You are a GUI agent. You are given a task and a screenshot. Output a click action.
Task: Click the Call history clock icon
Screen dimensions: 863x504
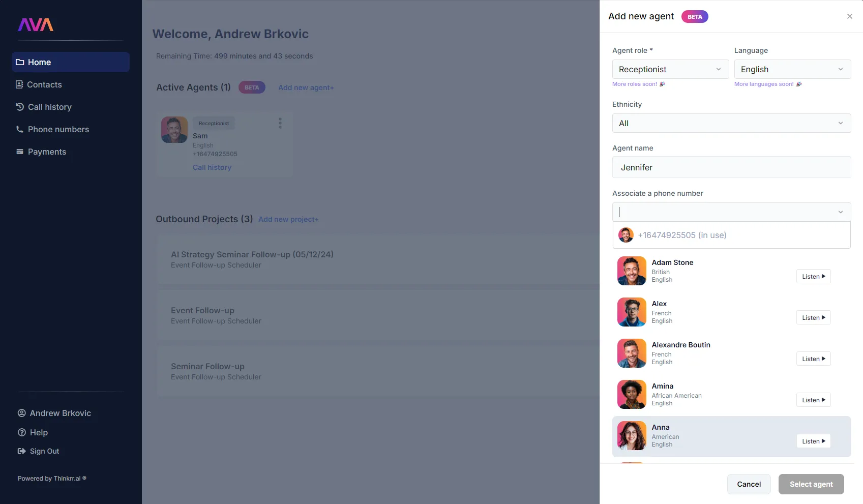pos(20,107)
